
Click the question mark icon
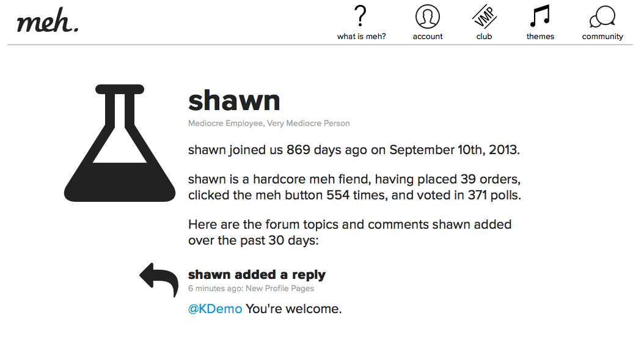coord(361,16)
